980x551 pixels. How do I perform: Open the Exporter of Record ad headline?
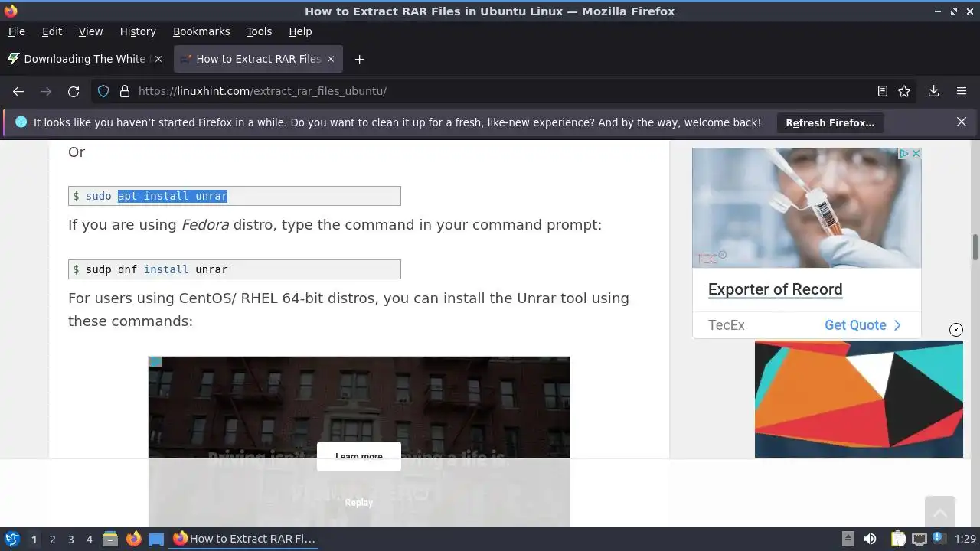tap(775, 289)
